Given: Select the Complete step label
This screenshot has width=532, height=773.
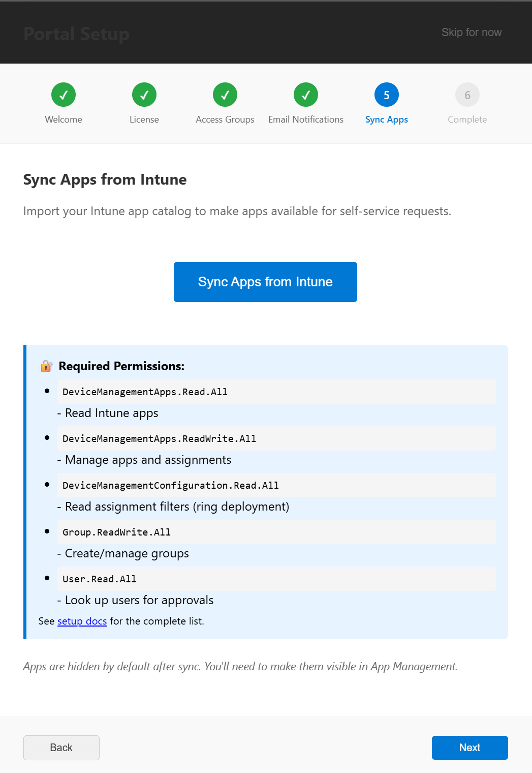Looking at the screenshot, I should tap(467, 120).
